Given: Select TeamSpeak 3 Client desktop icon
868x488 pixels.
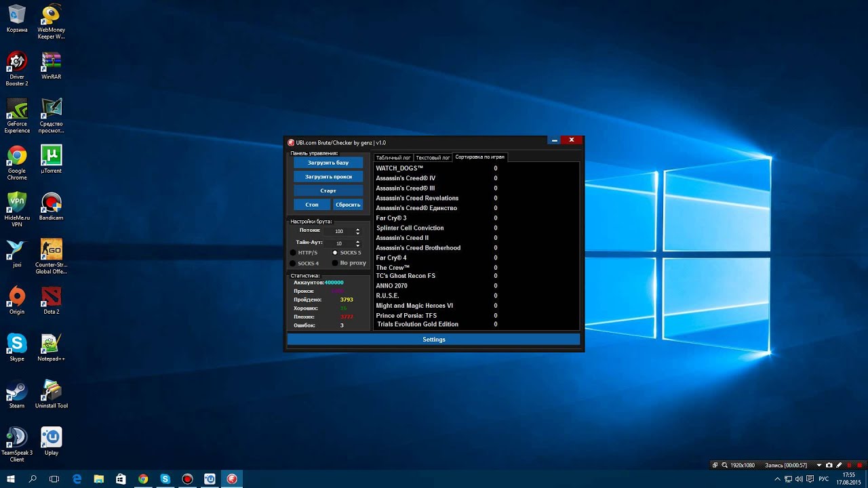Looking at the screenshot, I should [17, 444].
